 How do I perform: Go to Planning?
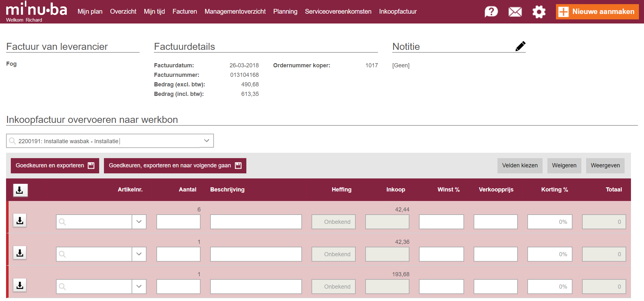pos(285,11)
